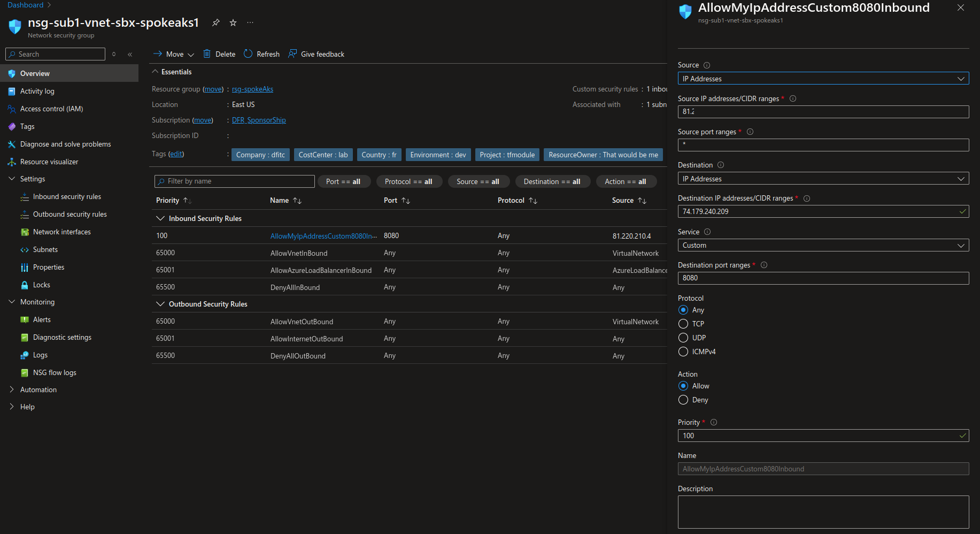Screen dimensions: 980x534
Task: Sort table by Port arrows
Action: pyautogui.click(x=406, y=200)
